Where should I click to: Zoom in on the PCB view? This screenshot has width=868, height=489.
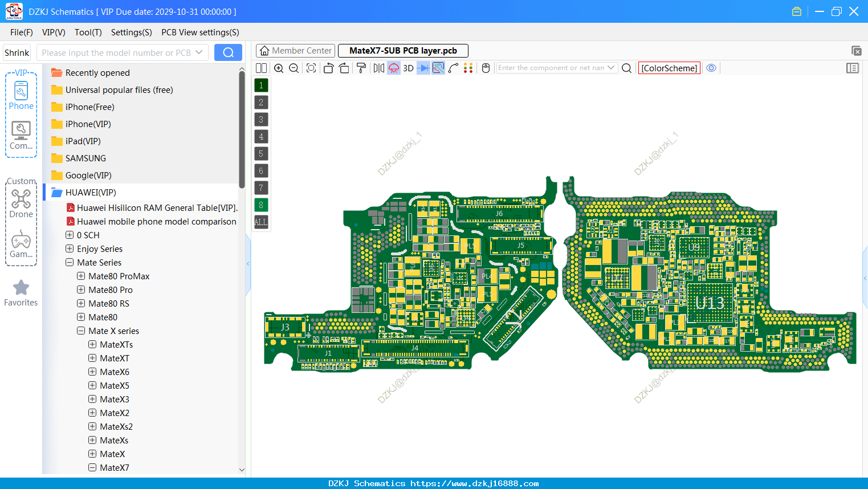click(279, 68)
